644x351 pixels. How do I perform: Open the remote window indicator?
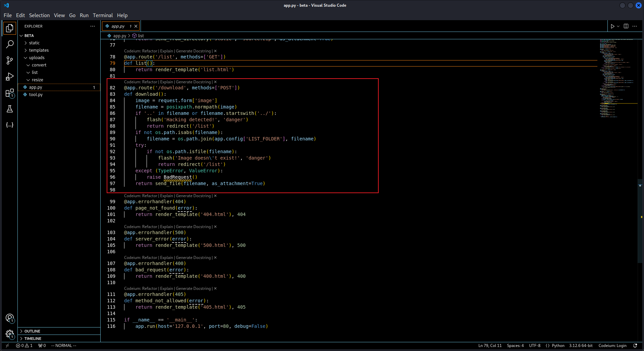pos(7,346)
